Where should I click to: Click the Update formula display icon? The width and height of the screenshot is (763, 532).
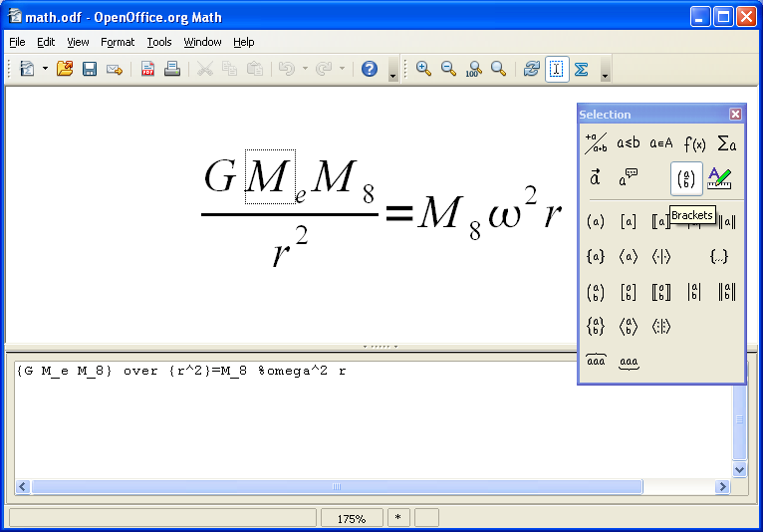[531, 69]
